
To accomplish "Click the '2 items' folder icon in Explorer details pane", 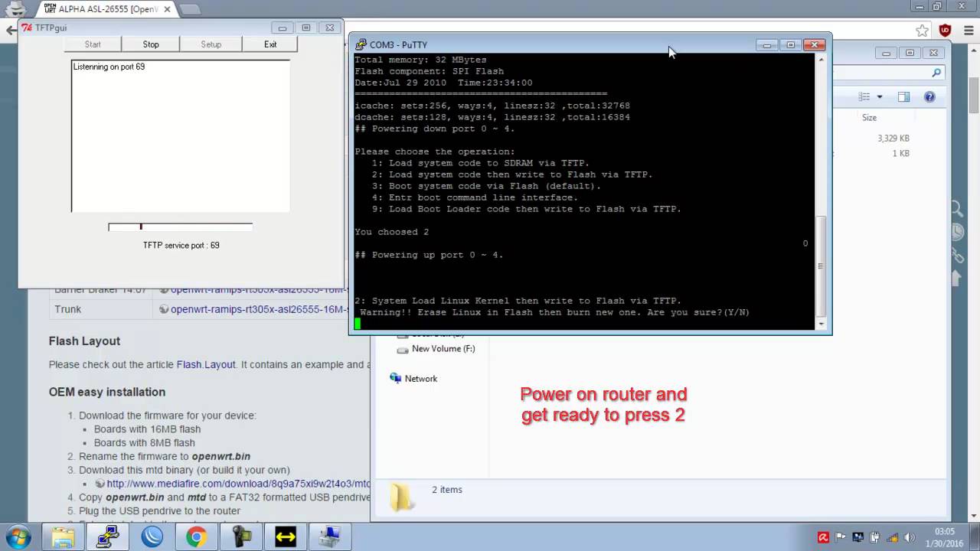I will point(402,497).
